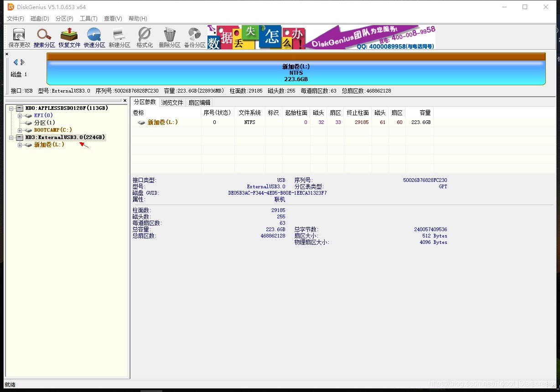Select 新加卷(L:) under HD3 in tree
560x392 pixels.
49,144
